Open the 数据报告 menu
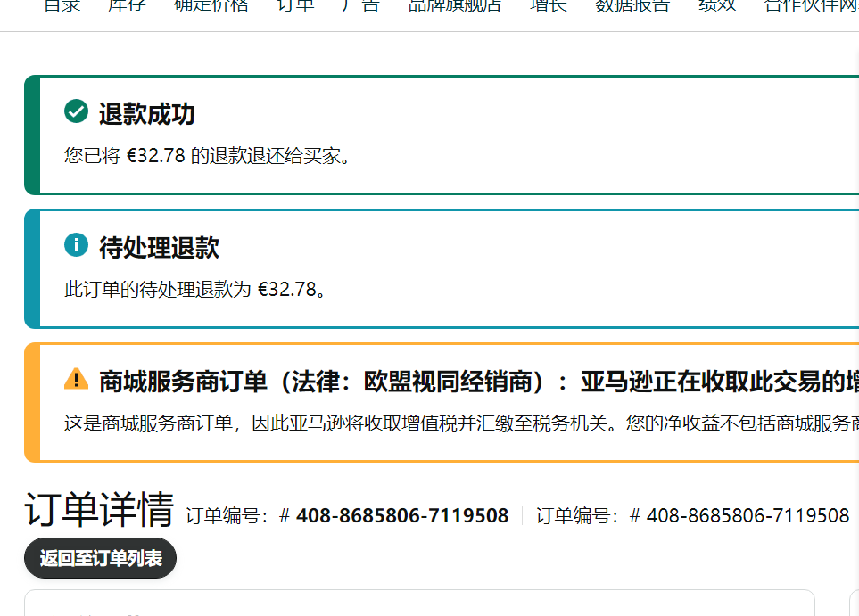This screenshot has height=616, width=859. 632,5
